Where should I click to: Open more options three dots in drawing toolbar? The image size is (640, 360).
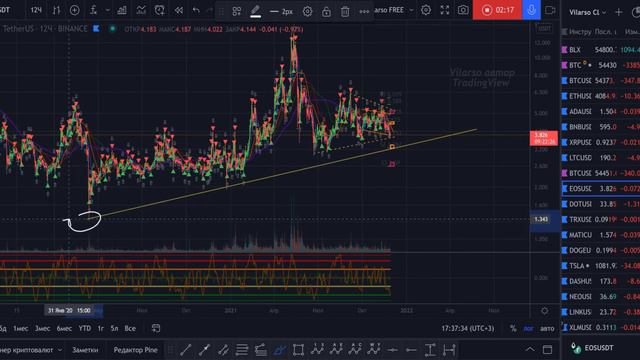(x=364, y=11)
